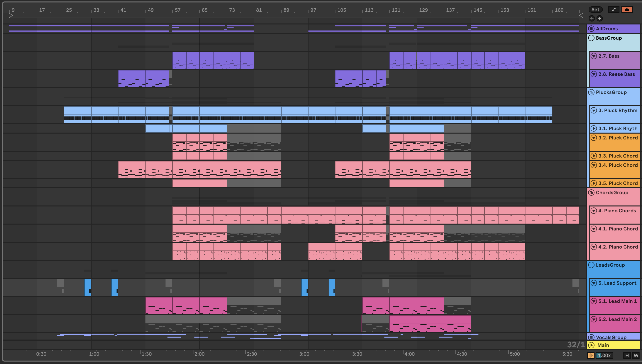Toggle the orange automation lock button
642x364 pixels.
(x=627, y=10)
